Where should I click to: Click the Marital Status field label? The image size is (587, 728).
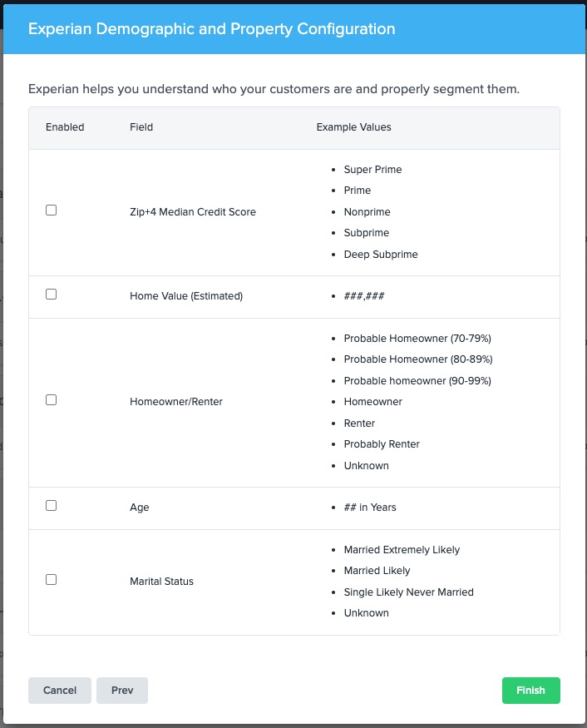tap(161, 582)
